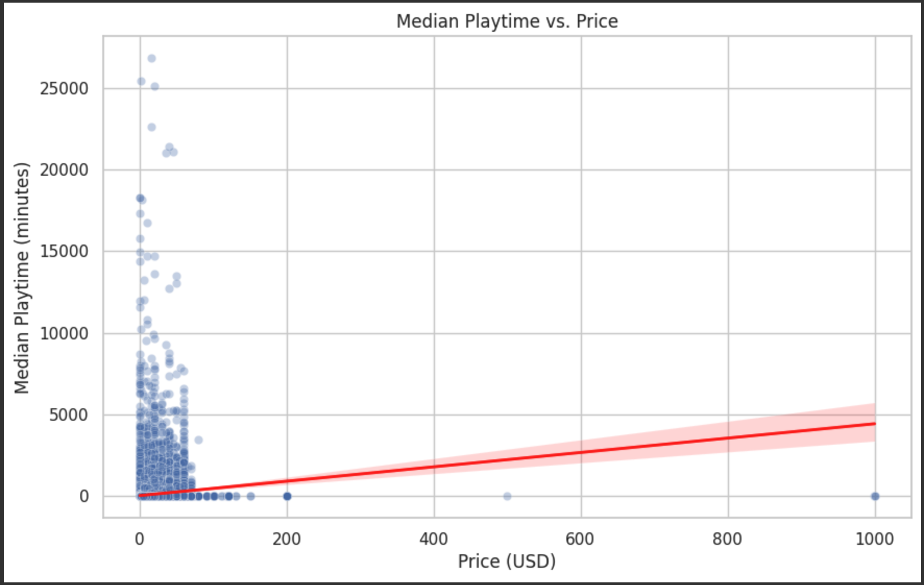Viewport: 924px width, 585px height.
Task: Click the isolated data point near price 80
Action: pos(199,440)
